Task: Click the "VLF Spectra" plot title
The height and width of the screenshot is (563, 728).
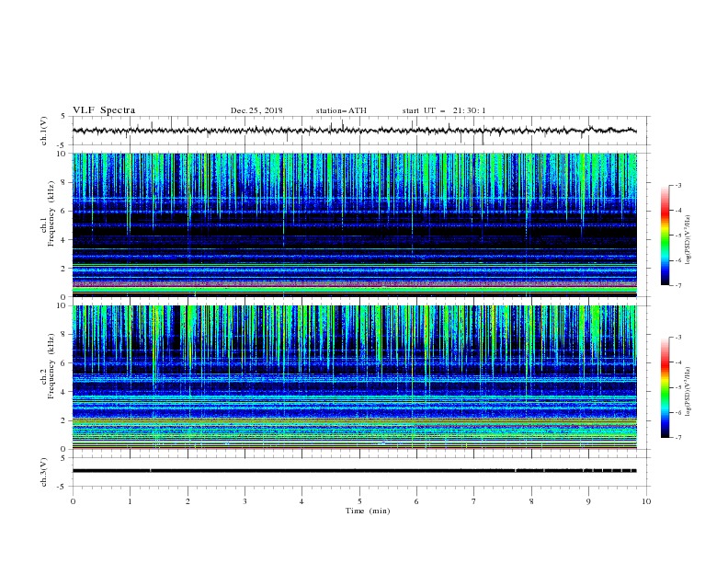Action: click(x=104, y=110)
